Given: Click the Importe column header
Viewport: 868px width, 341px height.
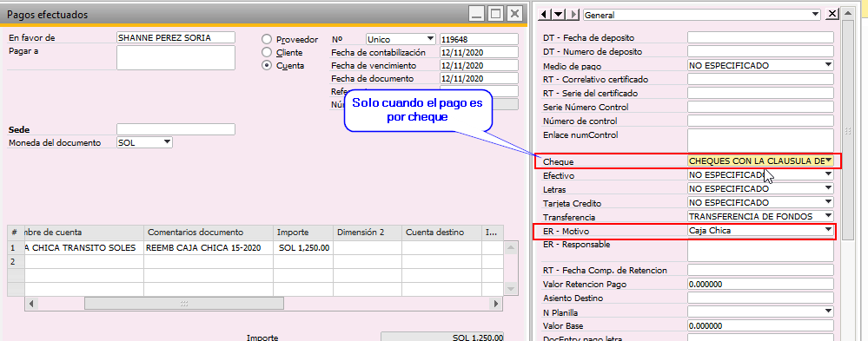Looking at the screenshot, I should point(303,233).
